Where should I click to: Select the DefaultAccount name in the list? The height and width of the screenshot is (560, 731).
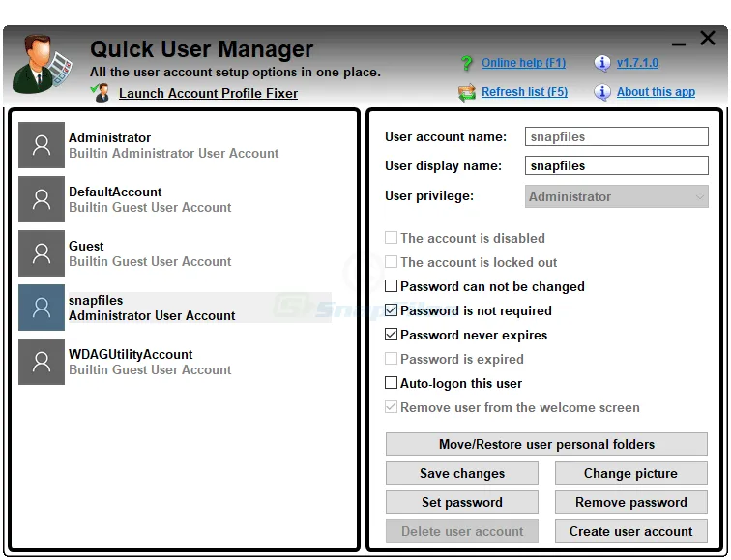point(115,192)
